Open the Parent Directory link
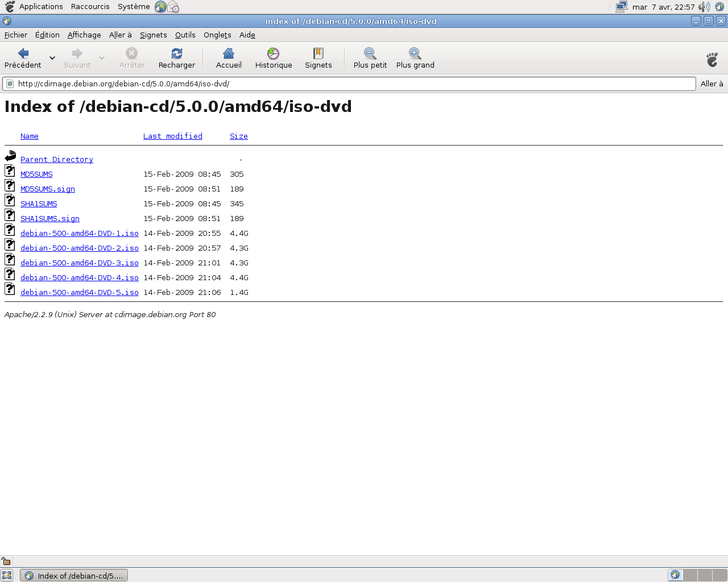728x582 pixels. pyautogui.click(x=57, y=160)
